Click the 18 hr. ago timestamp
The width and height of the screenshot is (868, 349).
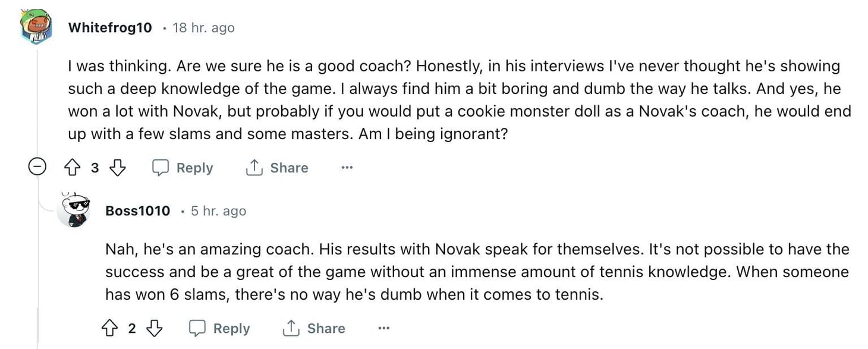pyautogui.click(x=203, y=27)
